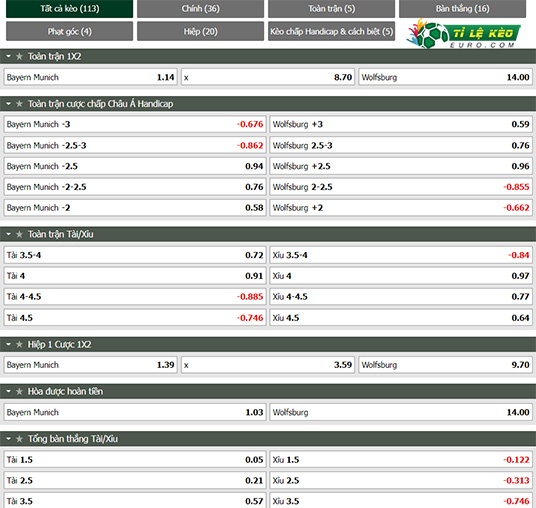Star the Toàn trận cược chấp Châu Á Handicap section
This screenshot has width=536, height=508.
[x=19, y=104]
